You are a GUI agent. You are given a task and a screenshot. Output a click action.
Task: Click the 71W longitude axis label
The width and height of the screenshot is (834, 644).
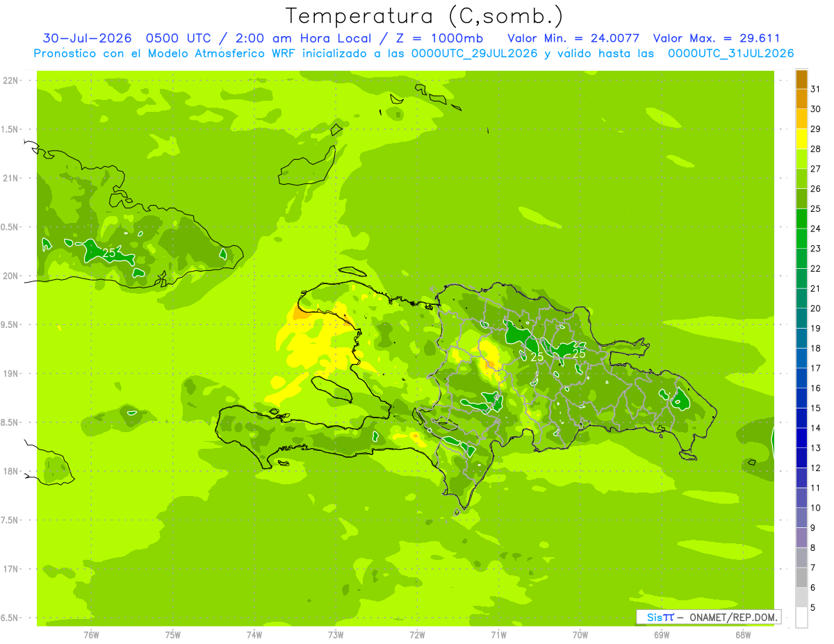pyautogui.click(x=498, y=634)
